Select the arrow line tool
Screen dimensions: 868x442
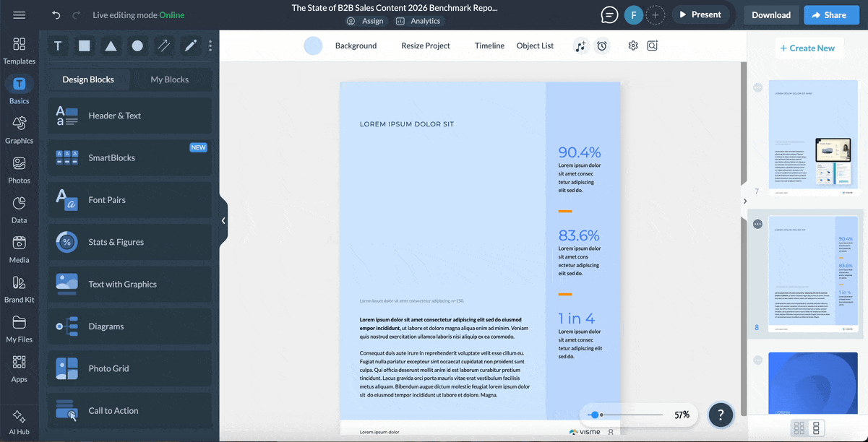pos(164,45)
